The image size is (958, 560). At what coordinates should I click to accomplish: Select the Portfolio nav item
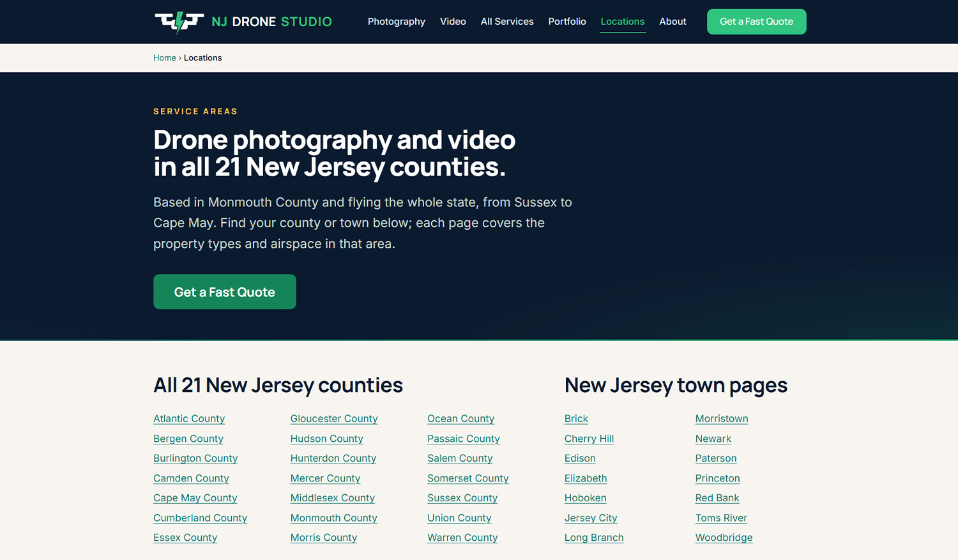tap(567, 22)
